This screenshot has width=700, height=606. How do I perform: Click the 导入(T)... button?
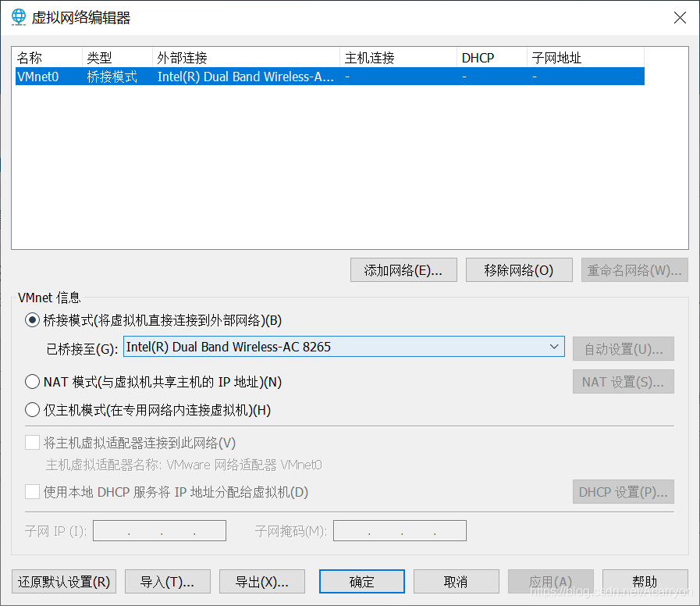[x=168, y=582]
